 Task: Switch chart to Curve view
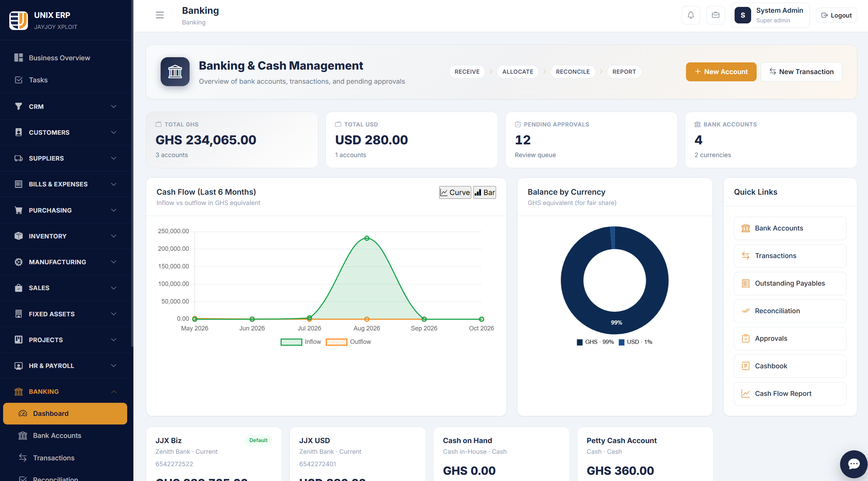coord(455,192)
